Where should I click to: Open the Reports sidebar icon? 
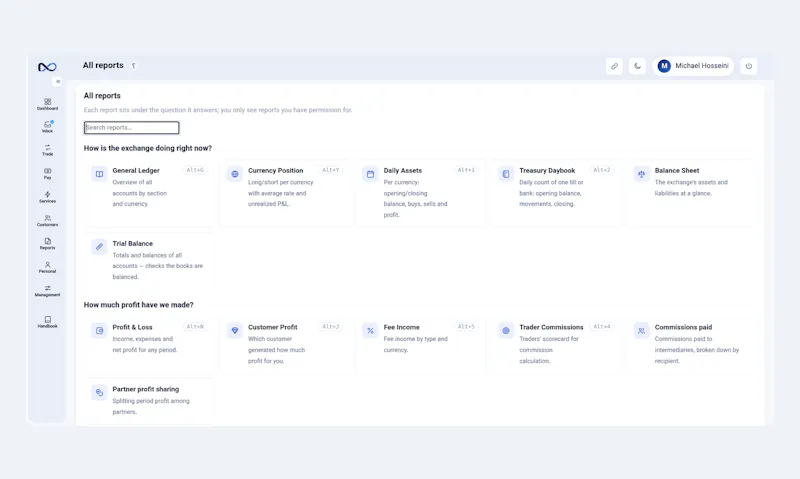(x=47, y=244)
